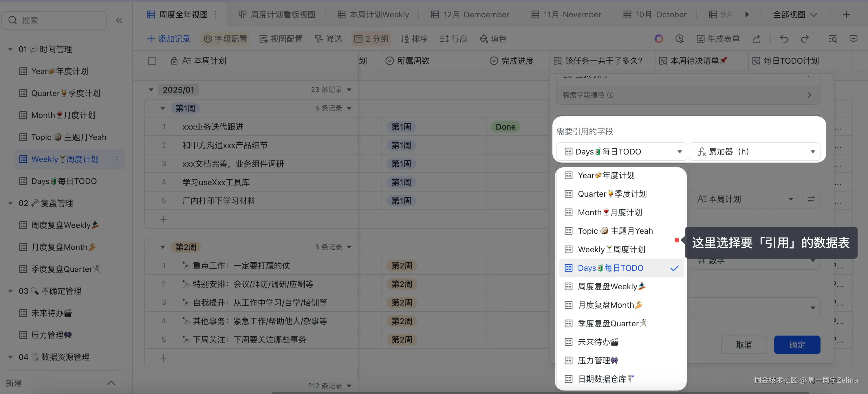Open the Days每日TODO table dropdown

click(x=622, y=152)
